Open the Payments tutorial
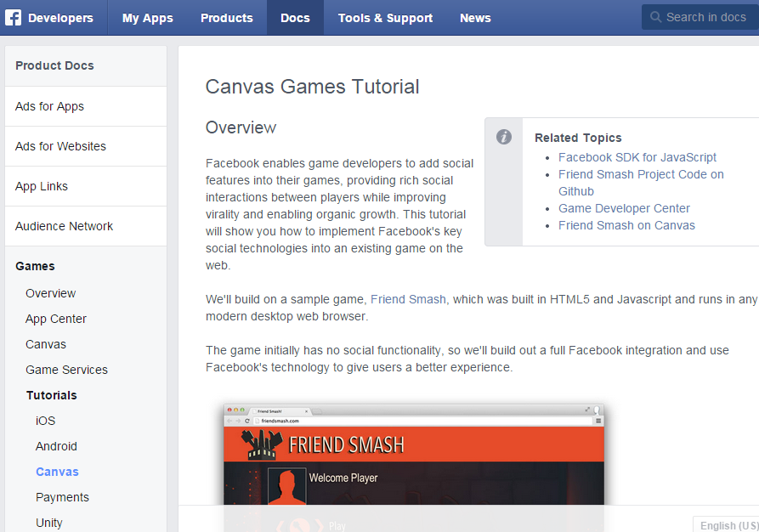Screen dimensions: 759x532 coord(62,497)
